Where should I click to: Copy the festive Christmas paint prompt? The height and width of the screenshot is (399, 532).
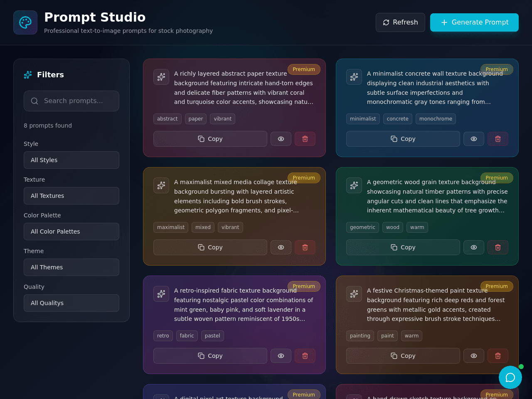click(403, 356)
